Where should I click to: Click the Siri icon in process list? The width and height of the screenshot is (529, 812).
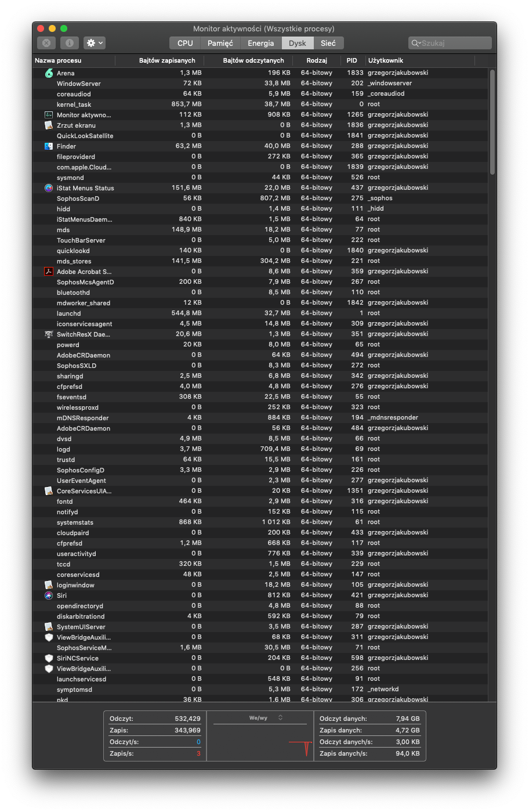coord(49,596)
